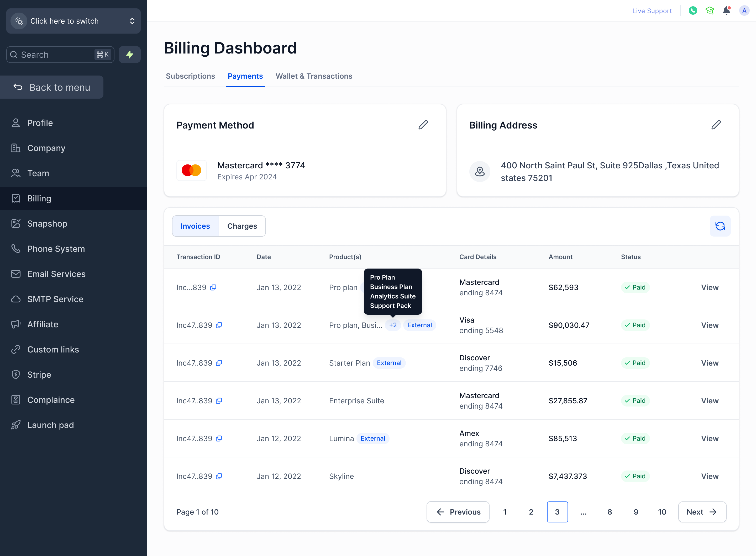Go to page 2
Viewport: 756px width, 556px height.
pos(531,512)
